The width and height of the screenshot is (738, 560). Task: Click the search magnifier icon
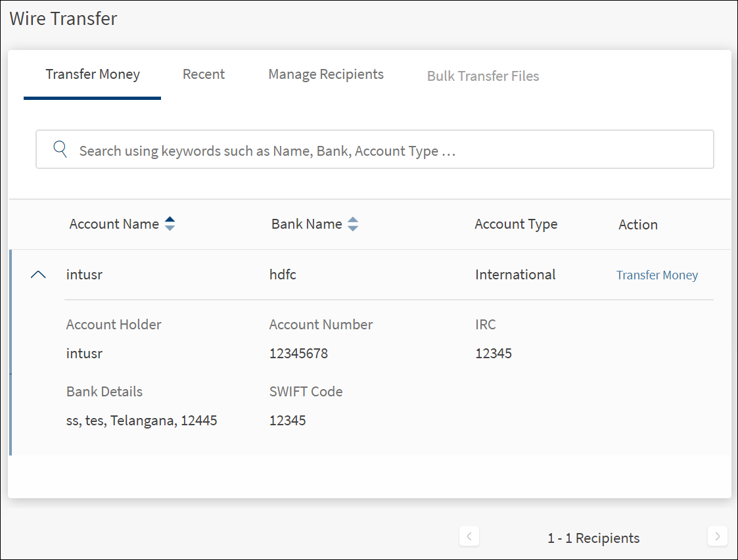(x=60, y=150)
